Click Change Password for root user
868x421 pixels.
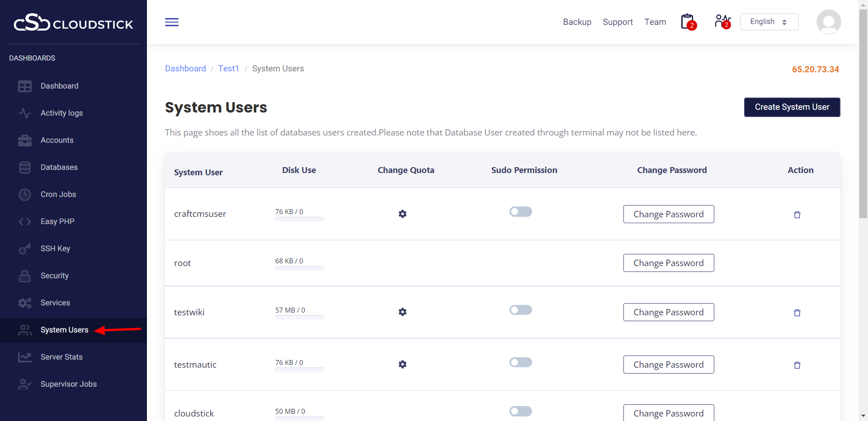pyautogui.click(x=668, y=263)
